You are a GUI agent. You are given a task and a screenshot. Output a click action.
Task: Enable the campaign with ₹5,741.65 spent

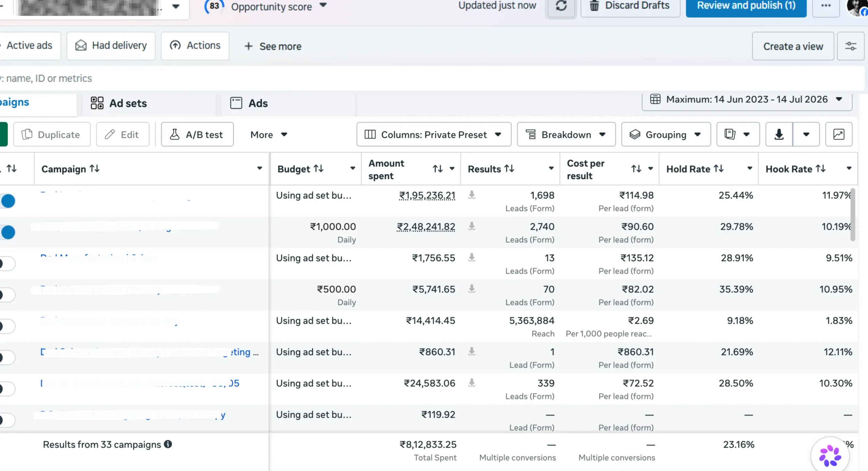point(7,295)
